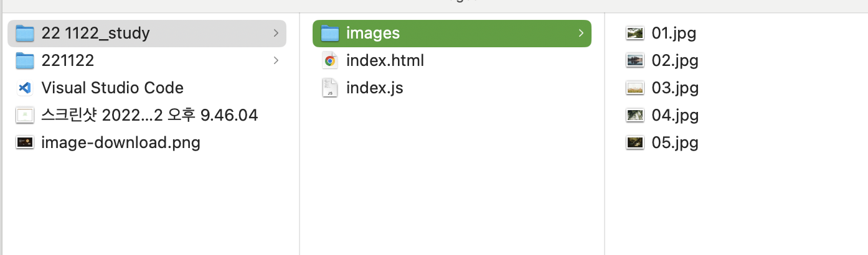
Task: Select the index.html file name
Action: coord(385,60)
